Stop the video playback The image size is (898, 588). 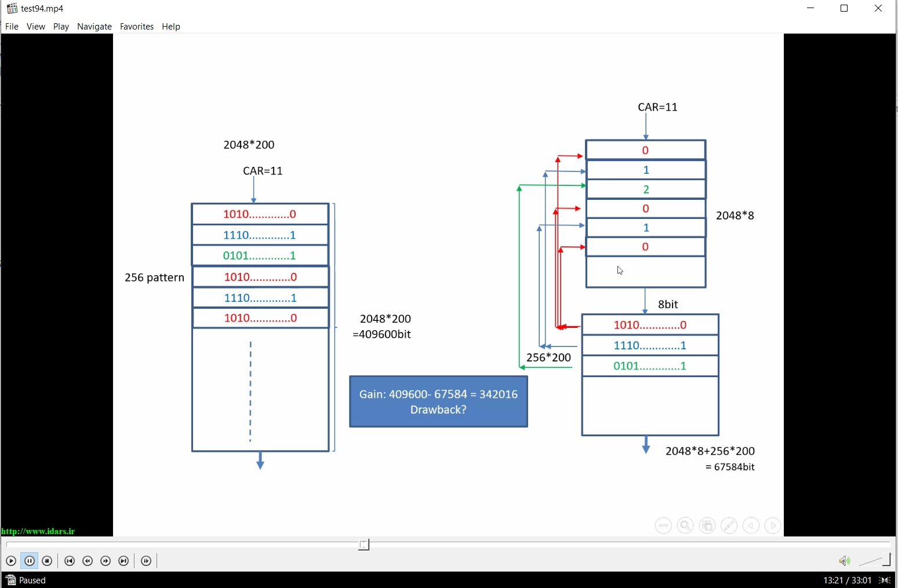[x=48, y=561]
